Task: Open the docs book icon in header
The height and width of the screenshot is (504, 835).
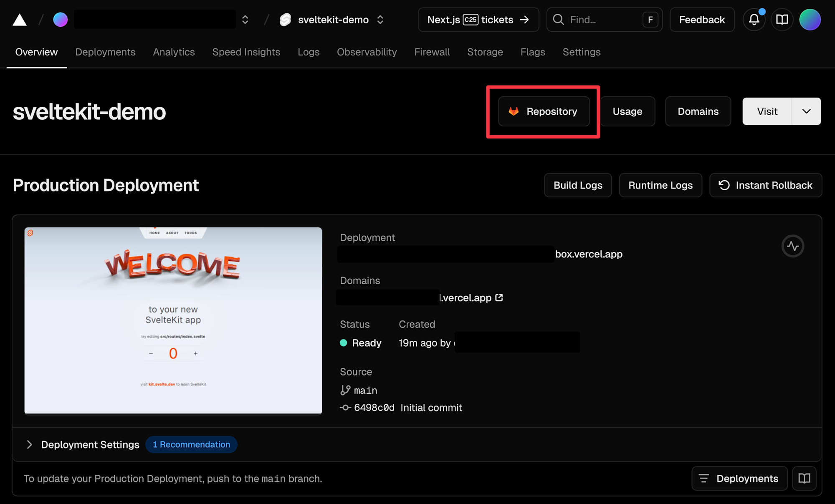Action: [x=782, y=20]
